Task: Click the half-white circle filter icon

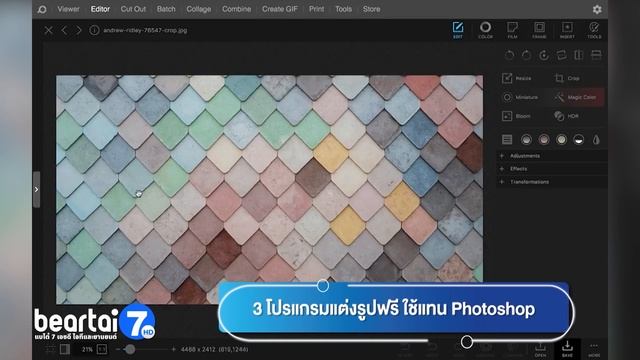Action: [578, 140]
